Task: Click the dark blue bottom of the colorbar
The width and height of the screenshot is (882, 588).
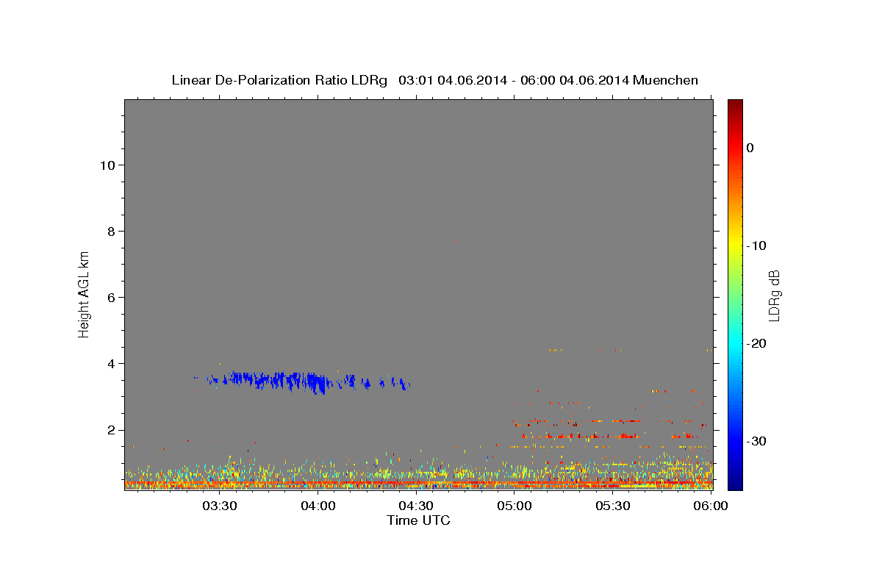Action: click(x=735, y=484)
